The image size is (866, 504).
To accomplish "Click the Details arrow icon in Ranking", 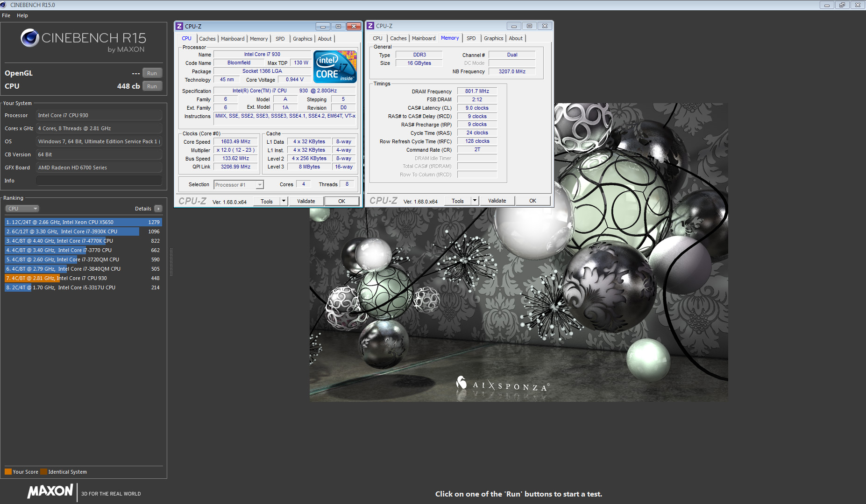I will point(158,209).
